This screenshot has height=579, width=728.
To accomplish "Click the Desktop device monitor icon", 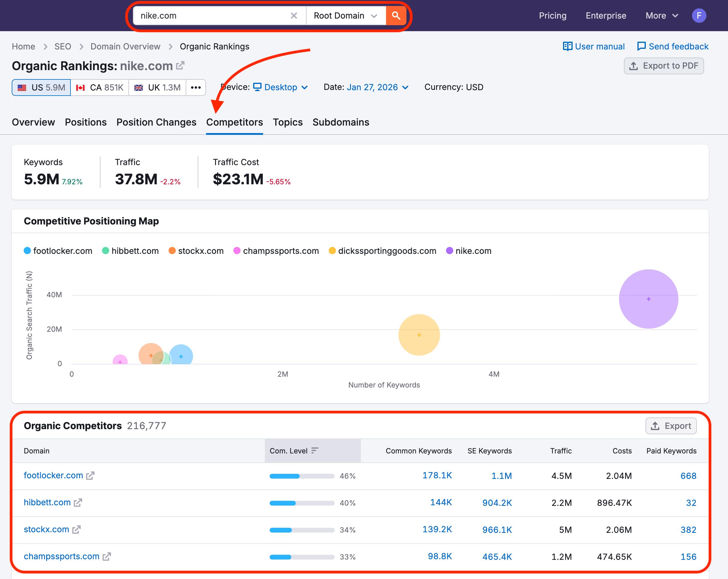I will coord(257,87).
